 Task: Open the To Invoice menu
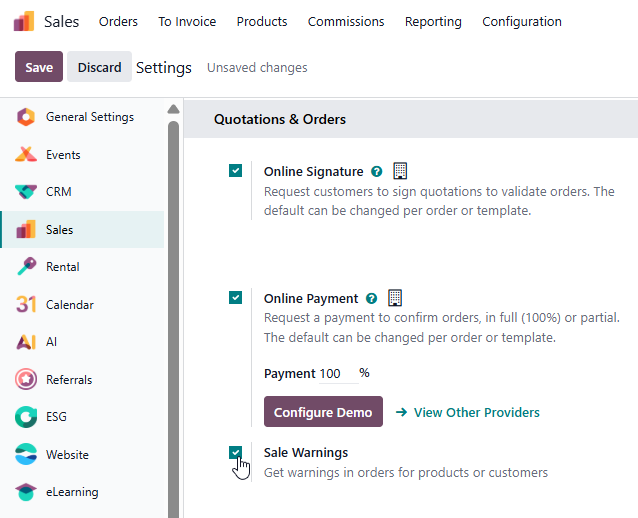click(187, 21)
